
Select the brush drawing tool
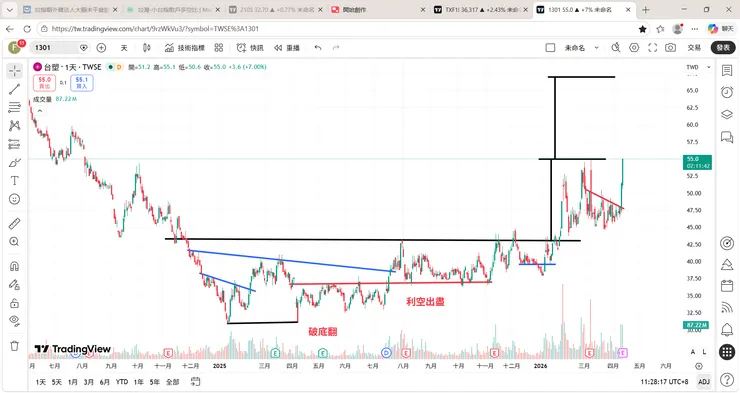click(x=15, y=163)
